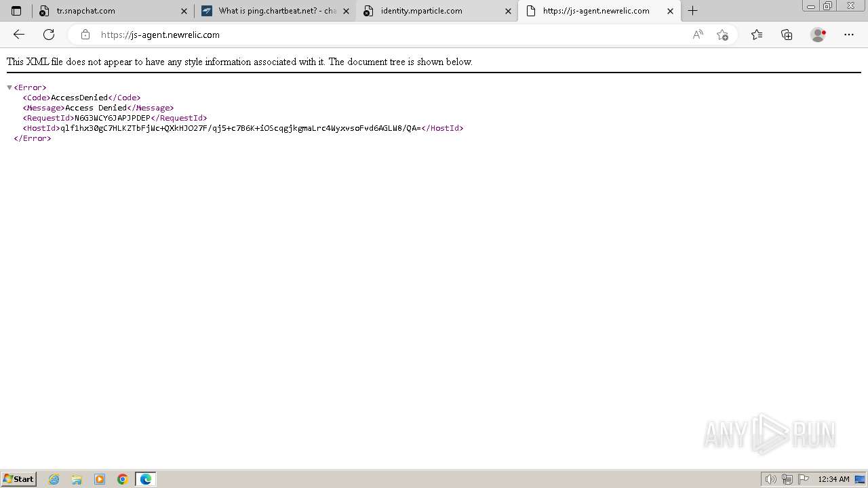Click the 12:34 AM system clock
The width and height of the screenshot is (868, 488).
pyautogui.click(x=833, y=479)
